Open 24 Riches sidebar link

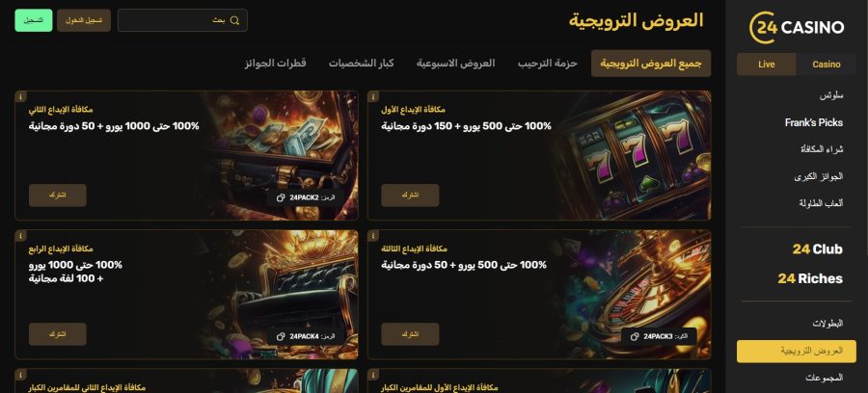tap(810, 278)
